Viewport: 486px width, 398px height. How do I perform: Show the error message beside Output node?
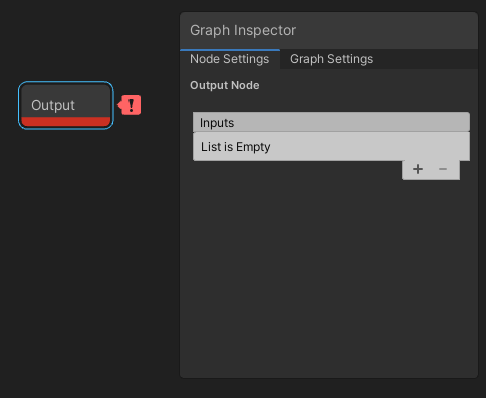click(x=131, y=105)
